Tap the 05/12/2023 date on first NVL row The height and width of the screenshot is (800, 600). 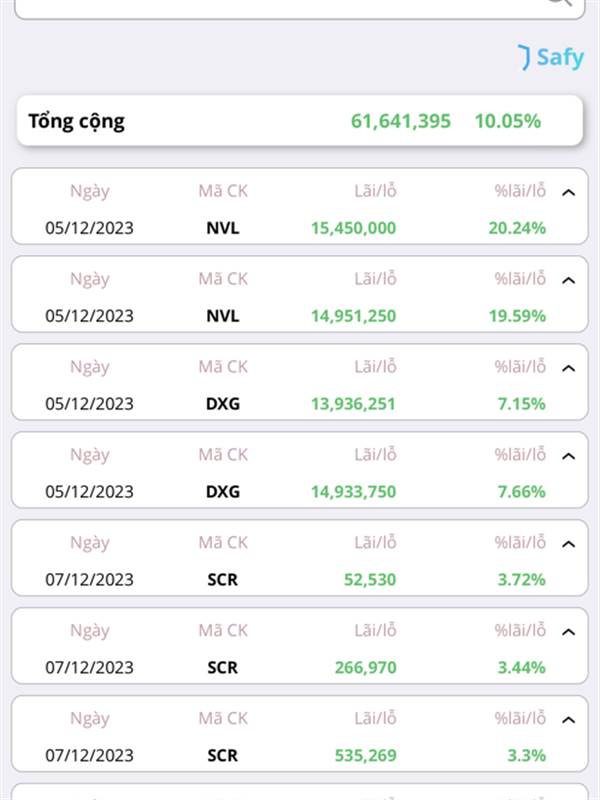point(89,228)
